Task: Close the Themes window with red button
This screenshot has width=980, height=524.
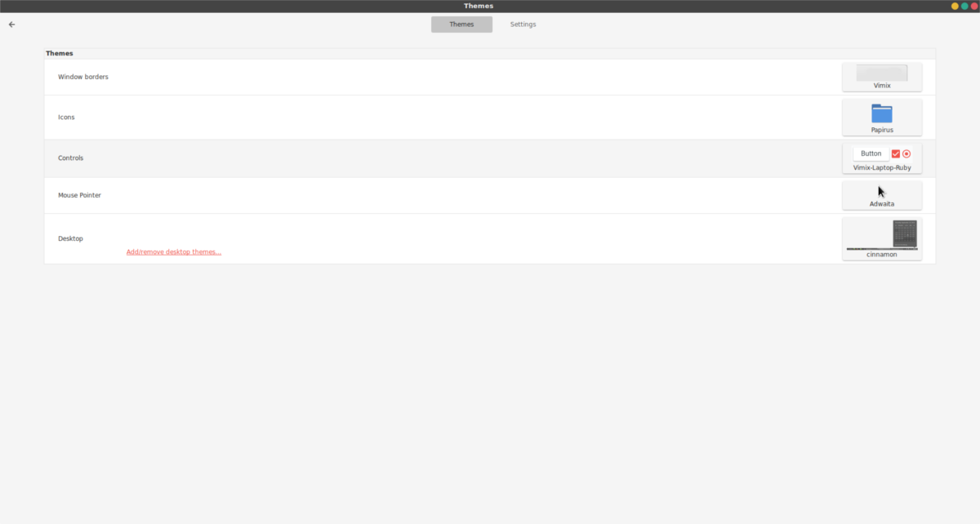Action: pyautogui.click(x=974, y=6)
